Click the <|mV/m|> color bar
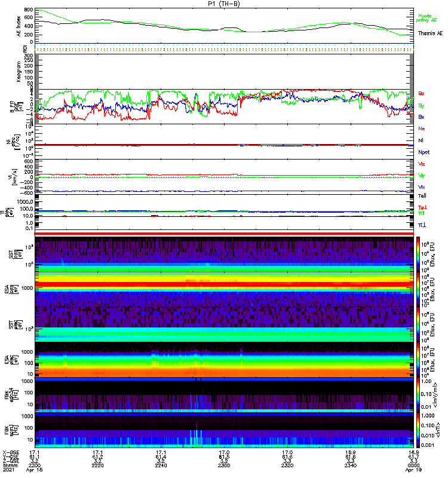 click(x=418, y=394)
